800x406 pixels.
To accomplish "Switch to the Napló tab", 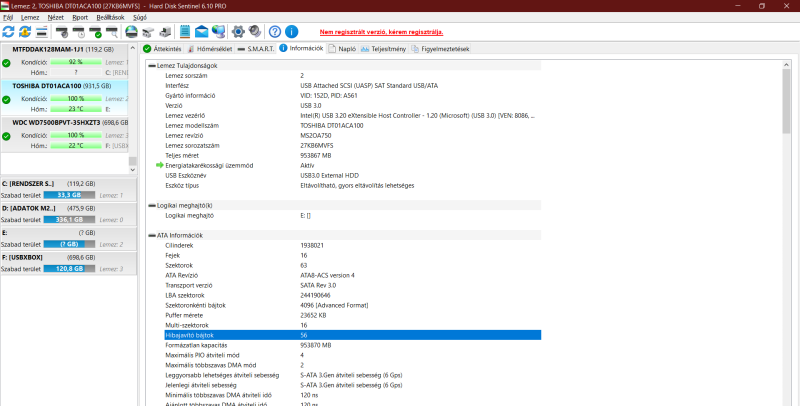I will pos(342,49).
